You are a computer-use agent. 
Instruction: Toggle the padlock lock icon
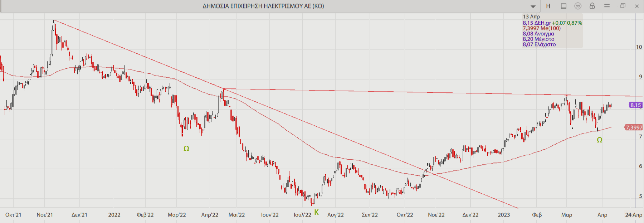click(592, 6)
